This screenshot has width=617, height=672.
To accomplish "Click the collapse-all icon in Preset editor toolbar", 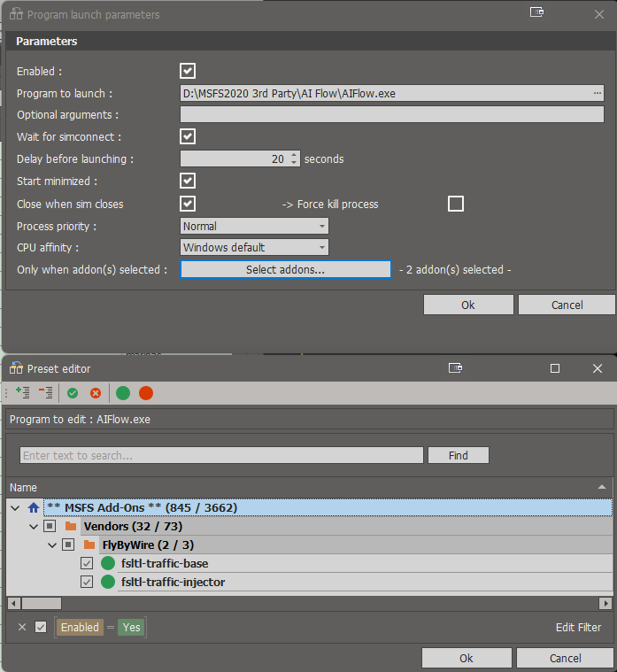I will (45, 392).
